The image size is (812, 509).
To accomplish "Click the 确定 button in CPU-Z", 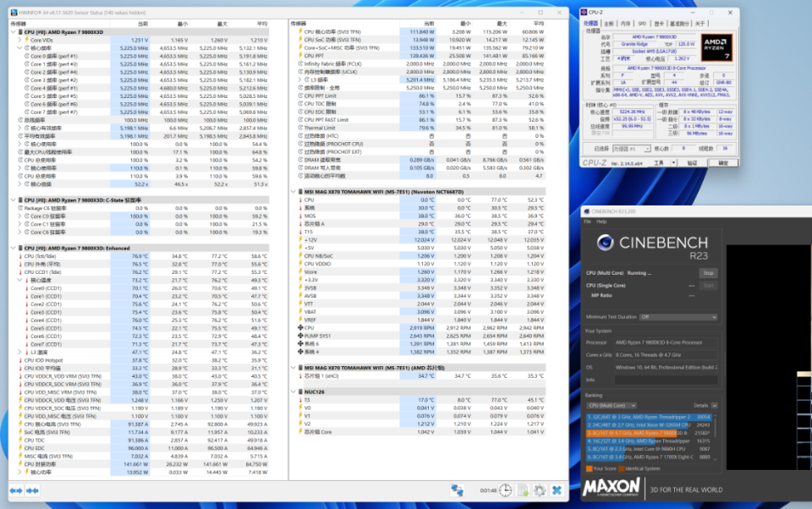I will click(723, 163).
